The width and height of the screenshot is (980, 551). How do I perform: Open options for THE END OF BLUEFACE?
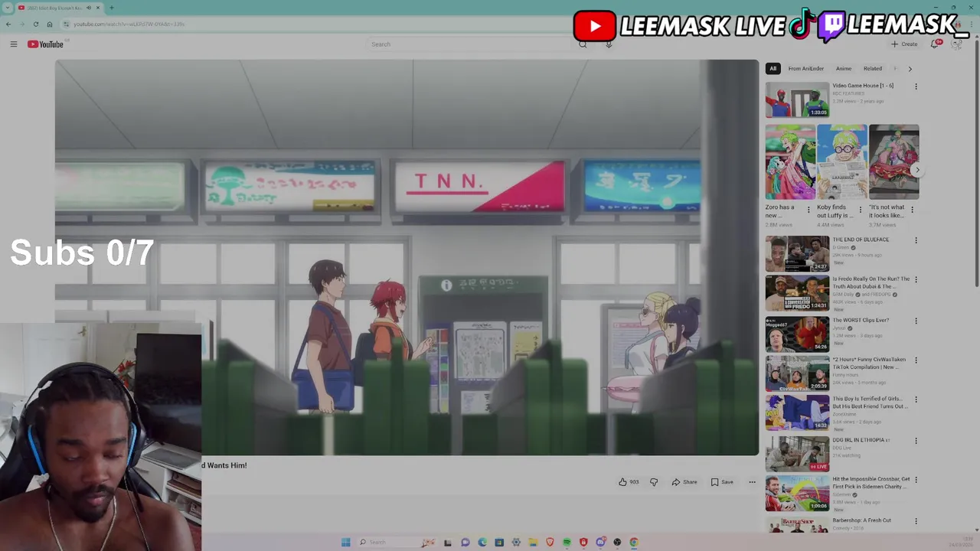tap(916, 240)
